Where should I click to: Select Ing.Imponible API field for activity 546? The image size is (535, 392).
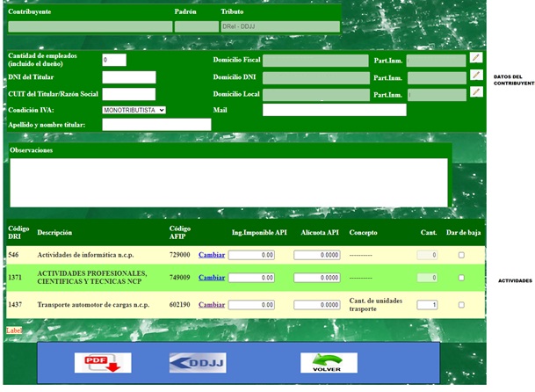click(x=252, y=255)
